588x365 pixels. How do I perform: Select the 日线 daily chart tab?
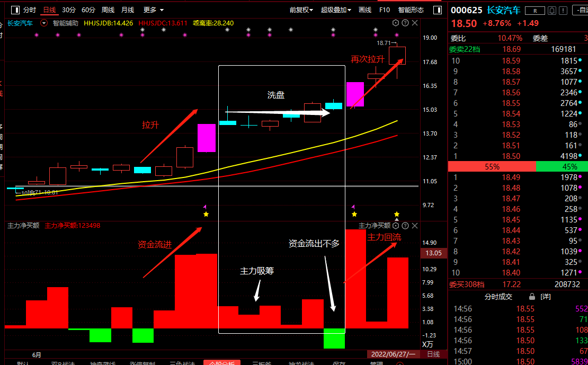tap(49, 10)
